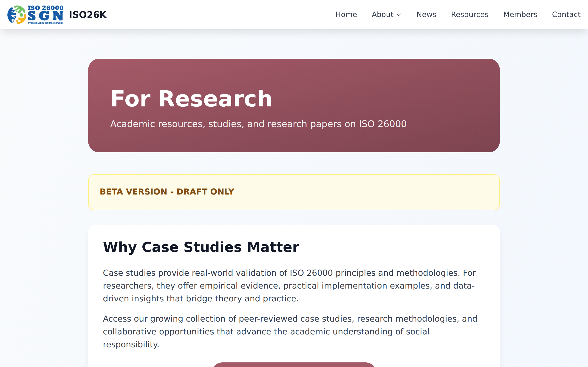Screen dimensions: 588x367
Task: Go to the Members section
Action: coord(520,14)
